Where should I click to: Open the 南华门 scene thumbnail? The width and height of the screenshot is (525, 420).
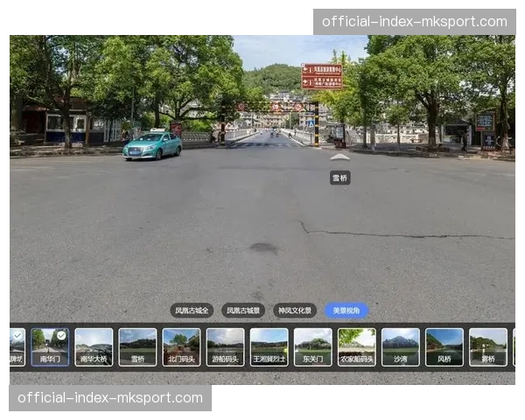click(x=50, y=346)
